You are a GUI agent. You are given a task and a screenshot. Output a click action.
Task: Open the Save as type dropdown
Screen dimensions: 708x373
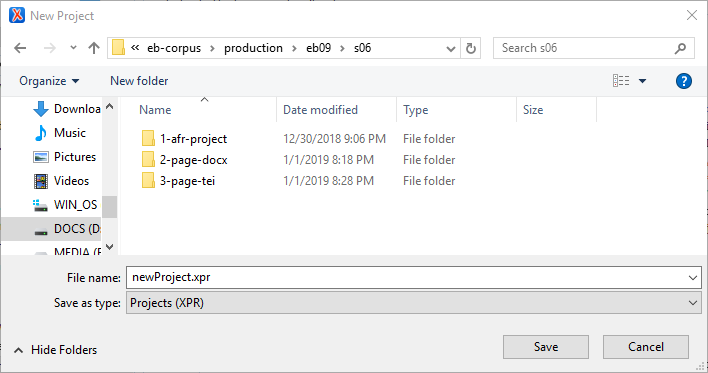(x=414, y=303)
